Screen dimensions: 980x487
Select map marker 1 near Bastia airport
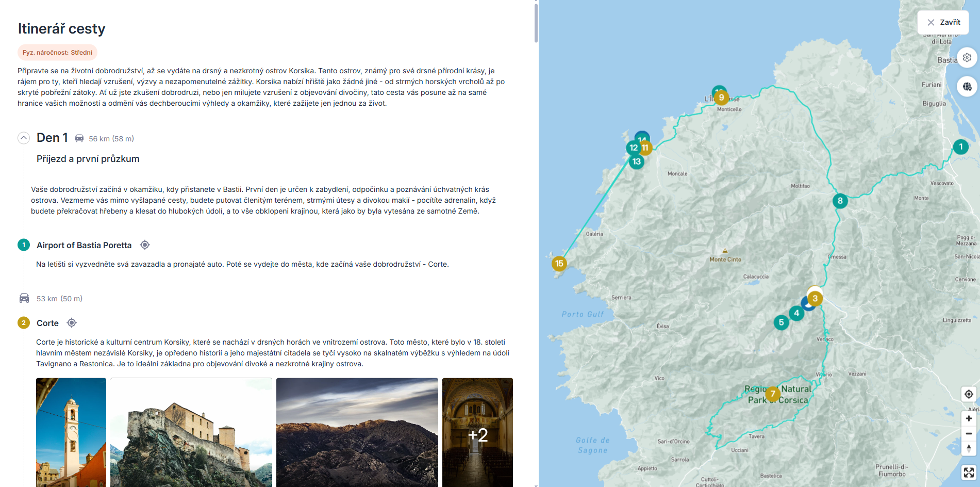(960, 147)
